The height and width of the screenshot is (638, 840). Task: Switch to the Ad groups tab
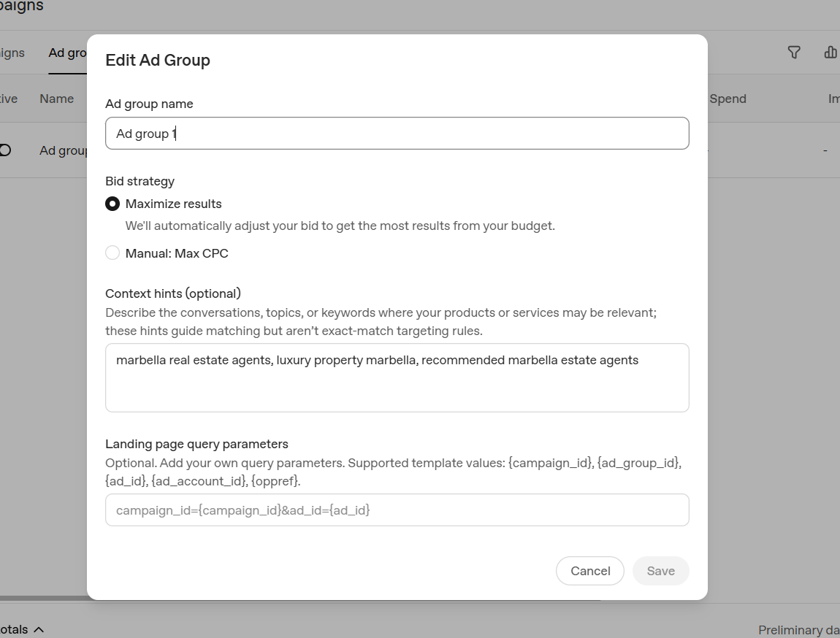click(67, 53)
